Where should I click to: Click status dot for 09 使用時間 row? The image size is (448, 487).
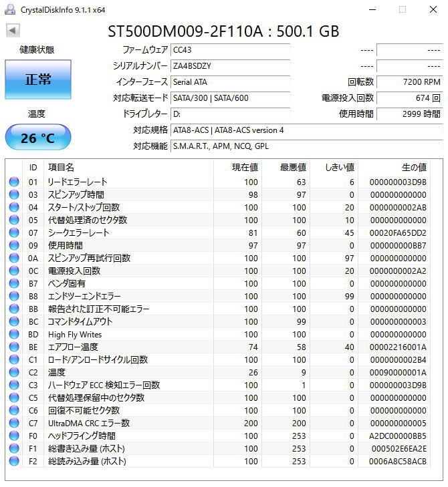click(x=14, y=245)
